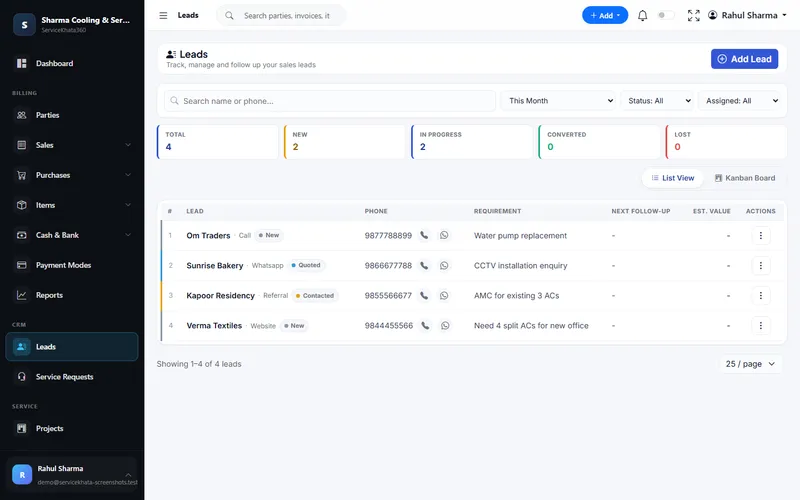Click the Dashboard sidebar icon

pos(21,63)
